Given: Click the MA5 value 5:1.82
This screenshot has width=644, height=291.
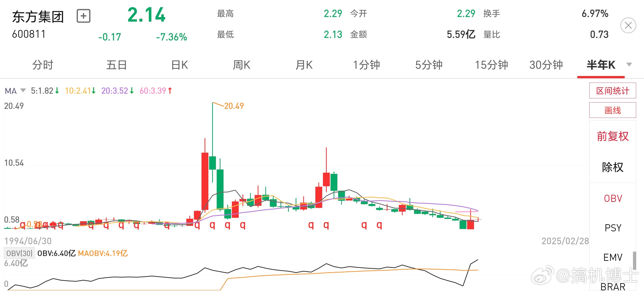Looking at the screenshot, I should click(x=42, y=90).
